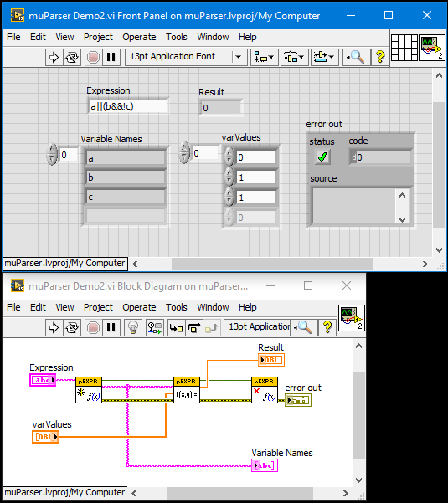Click the Front Panel vertical scrollbar

click(x=439, y=162)
